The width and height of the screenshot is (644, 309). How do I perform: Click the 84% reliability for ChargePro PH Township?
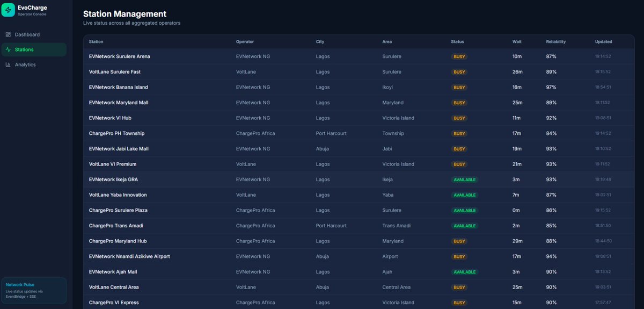[551, 133]
